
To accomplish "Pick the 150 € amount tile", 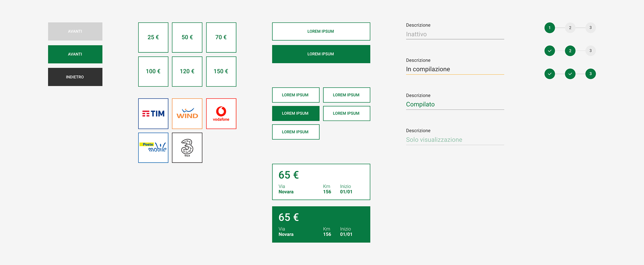I will coord(221,72).
